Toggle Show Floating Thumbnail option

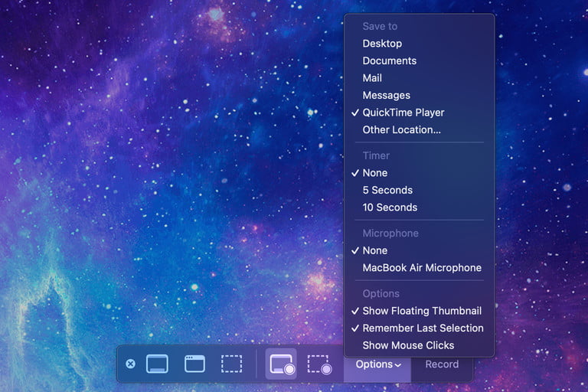[x=421, y=311]
